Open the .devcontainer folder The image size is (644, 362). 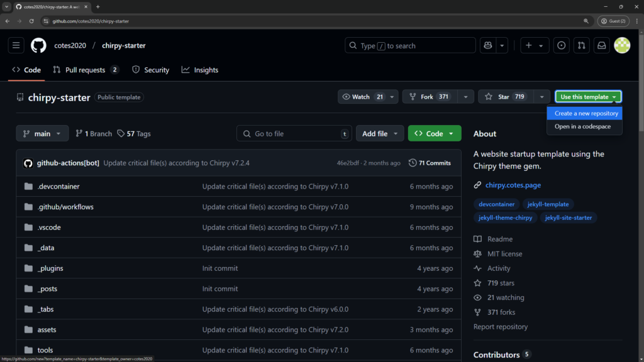tap(58, 186)
